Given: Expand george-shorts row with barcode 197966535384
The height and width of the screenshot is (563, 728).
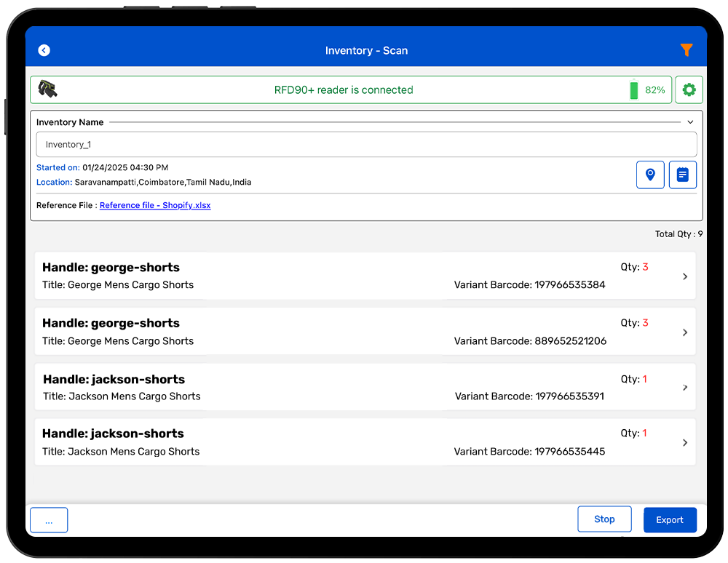Looking at the screenshot, I should click(x=685, y=276).
